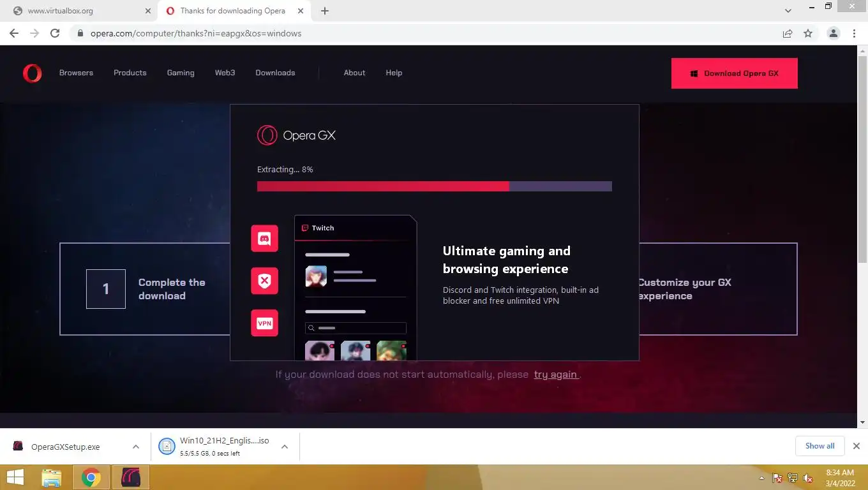Show hidden system tray icons
Viewport: 868px width, 490px height.
[761, 478]
